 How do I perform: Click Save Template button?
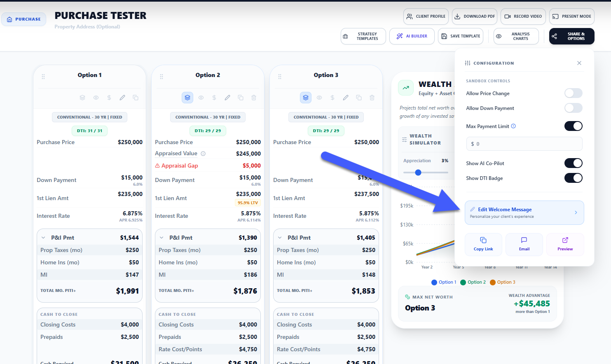[461, 36]
